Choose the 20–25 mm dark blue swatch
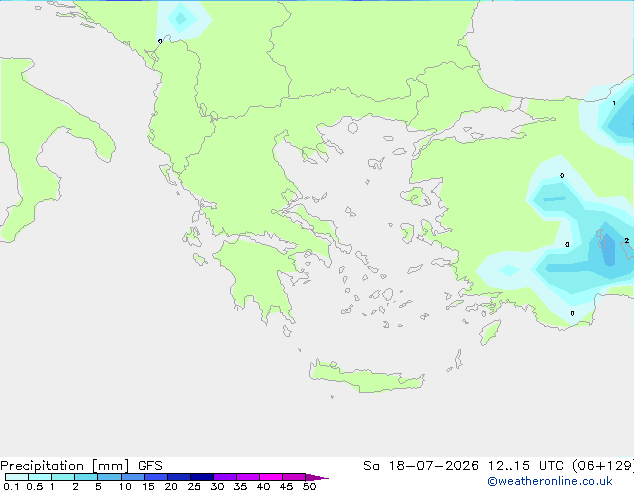 [179, 477]
